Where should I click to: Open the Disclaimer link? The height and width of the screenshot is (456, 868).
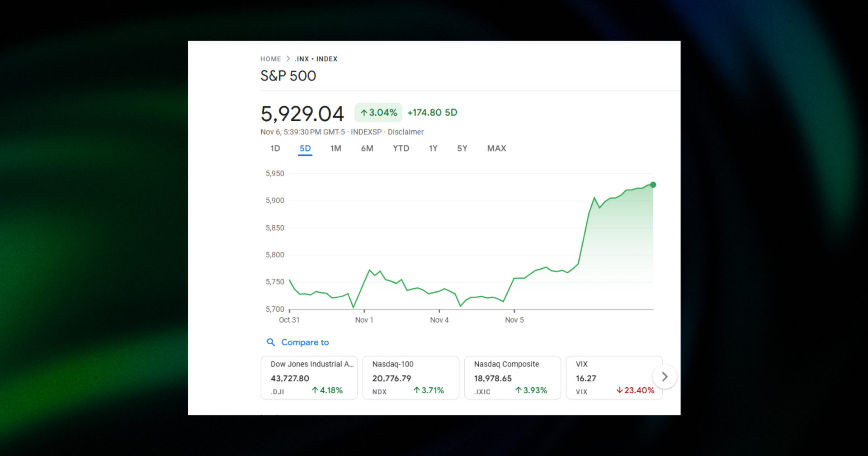406,132
